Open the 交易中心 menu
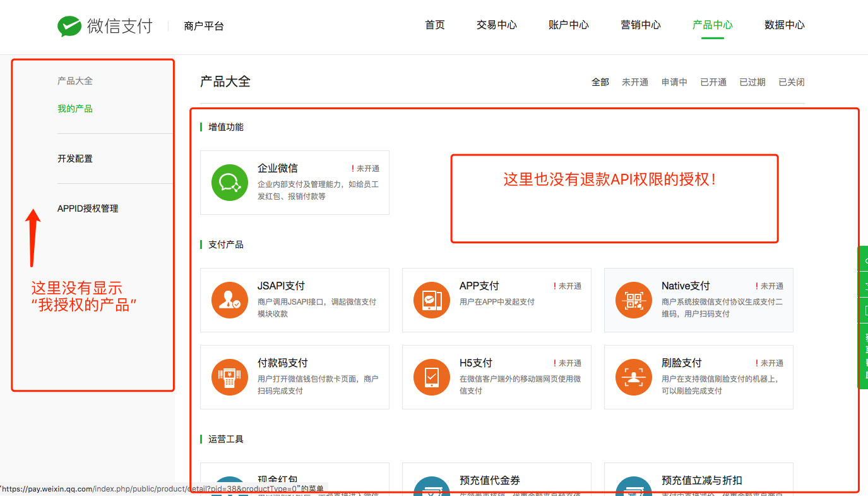This screenshot has height=496, width=868. 497,25
